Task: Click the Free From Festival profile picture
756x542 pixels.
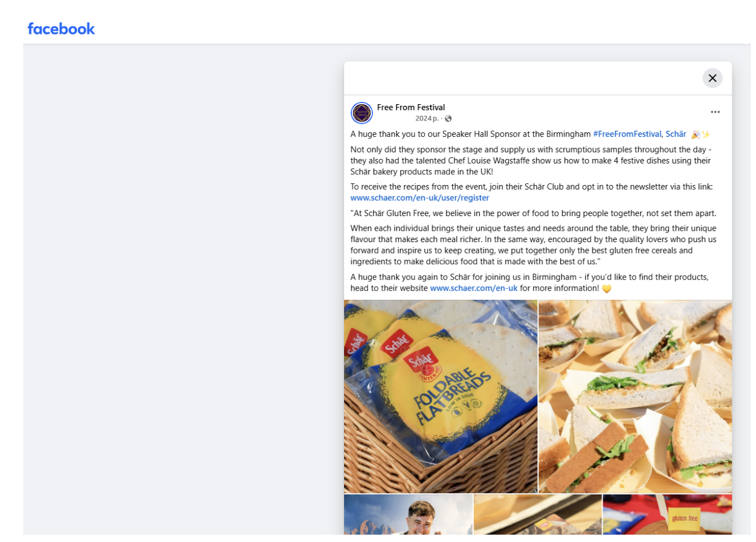Action: [x=362, y=113]
